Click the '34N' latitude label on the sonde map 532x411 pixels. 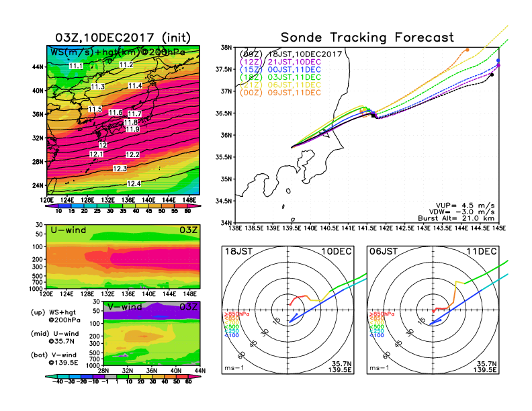pos(226,223)
